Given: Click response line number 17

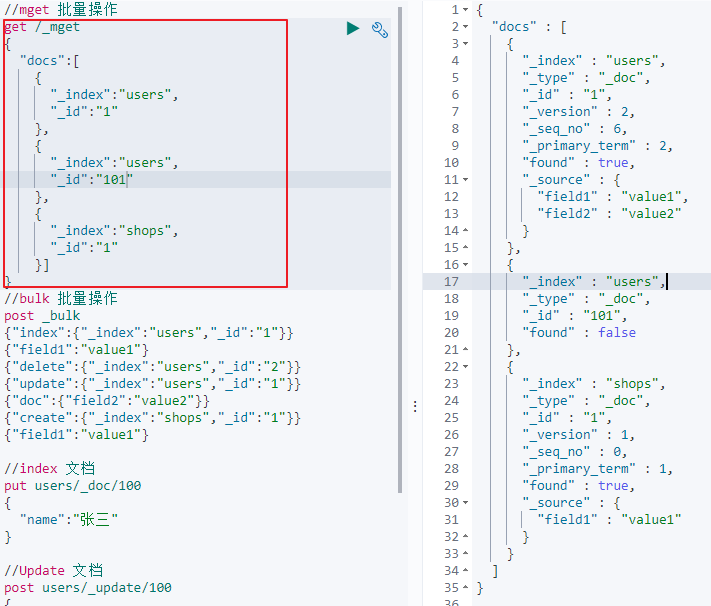Looking at the screenshot, I should pos(451,282).
